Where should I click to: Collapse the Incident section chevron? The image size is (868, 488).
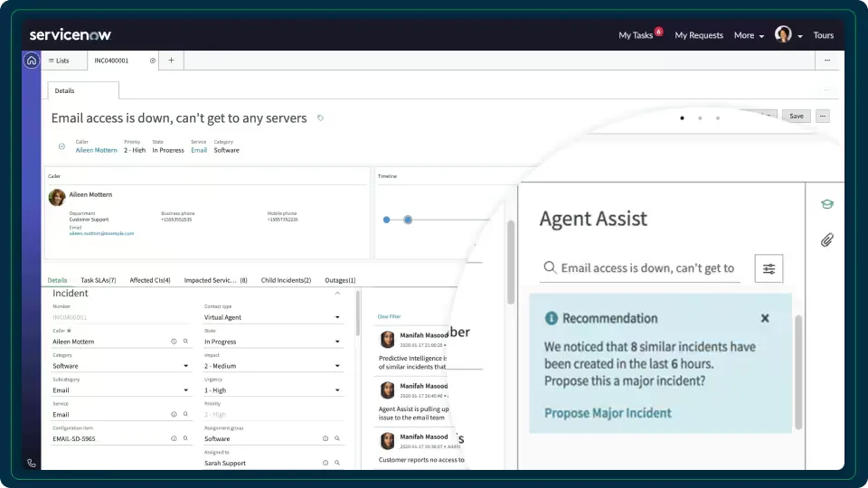click(337, 293)
